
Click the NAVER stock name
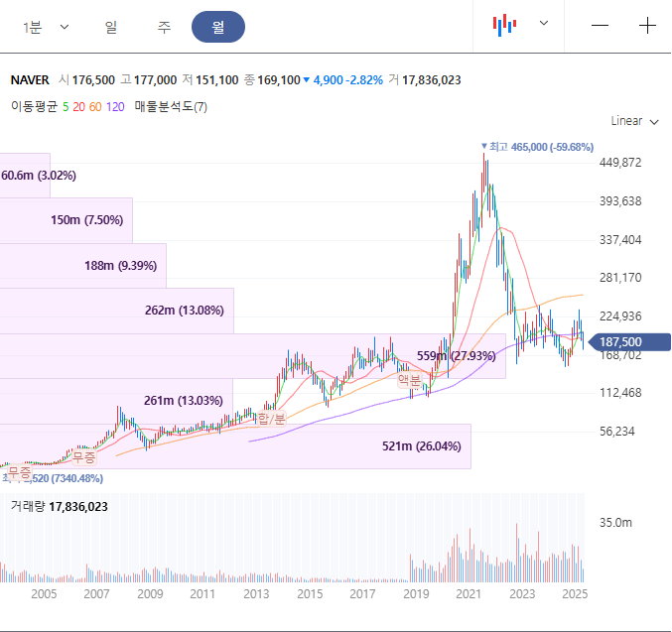[x=30, y=80]
